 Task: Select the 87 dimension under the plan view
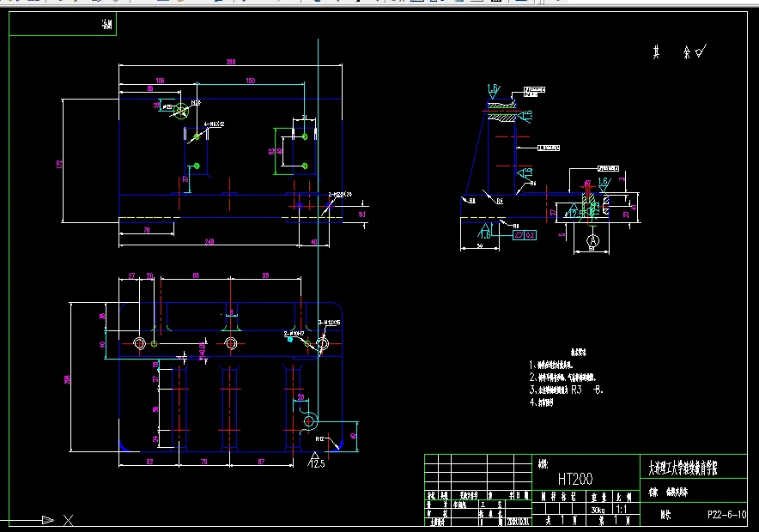point(261,462)
